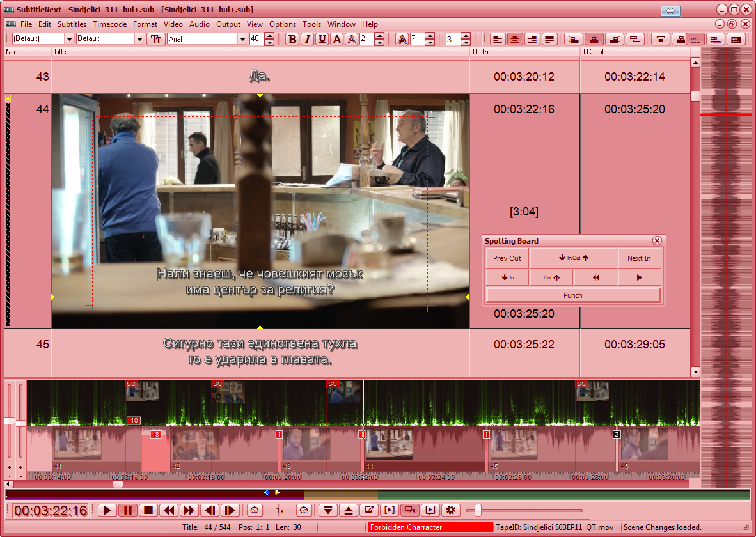Viewport: 756px width, 537px height.
Task: Click TC Out 00:03:29:05 of subtitle 45
Action: point(634,345)
